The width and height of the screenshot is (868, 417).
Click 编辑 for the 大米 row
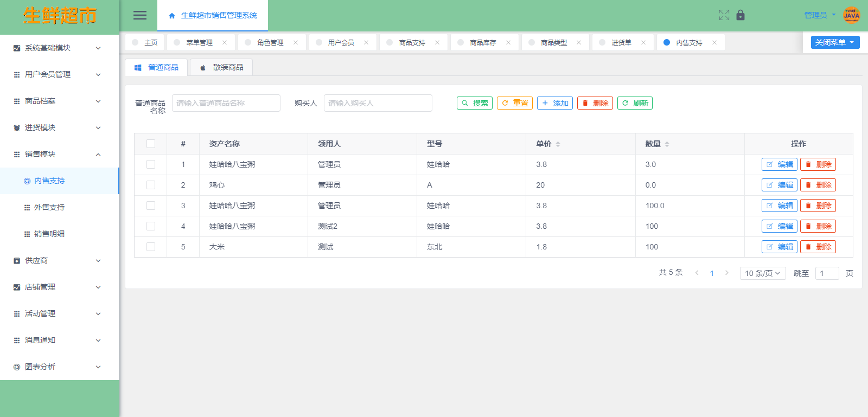click(779, 247)
